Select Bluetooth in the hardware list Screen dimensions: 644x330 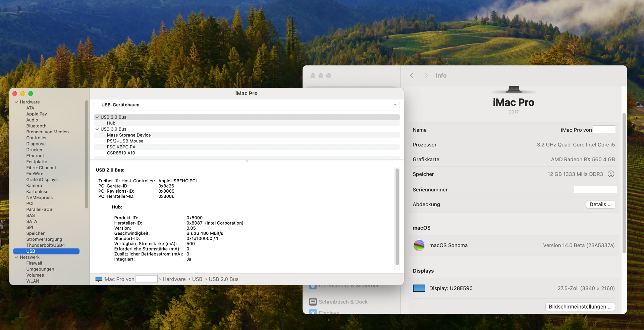[36, 126]
